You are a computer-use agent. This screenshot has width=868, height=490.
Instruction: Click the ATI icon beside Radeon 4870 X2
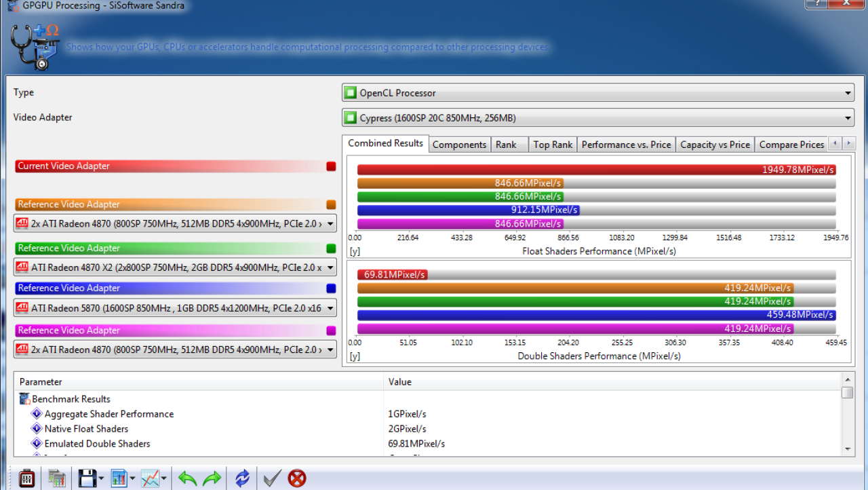click(x=22, y=267)
